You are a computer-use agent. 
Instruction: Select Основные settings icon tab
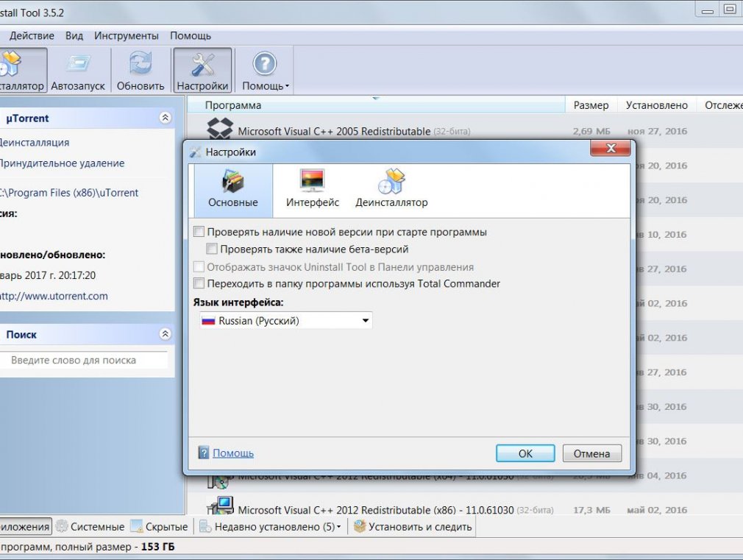click(x=232, y=181)
